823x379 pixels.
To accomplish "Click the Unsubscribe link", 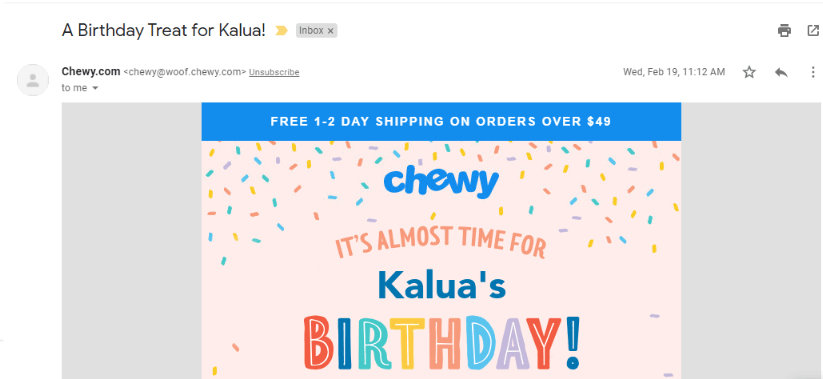I will click(274, 72).
